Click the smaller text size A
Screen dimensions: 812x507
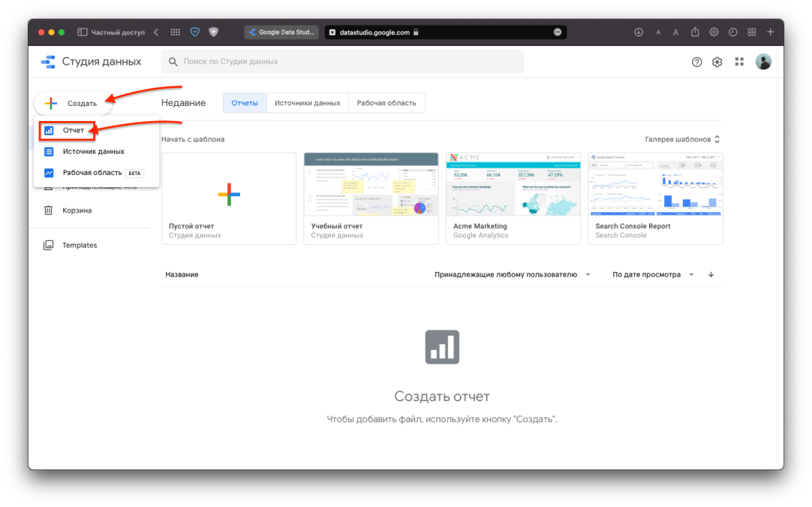click(x=658, y=32)
